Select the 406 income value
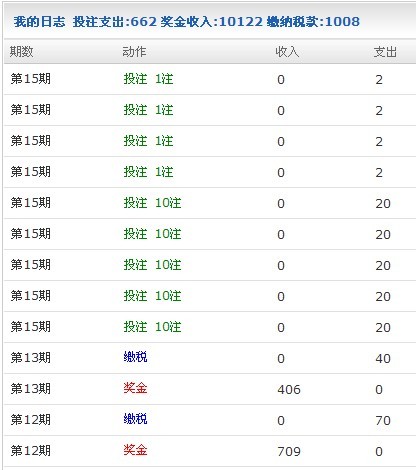Viewport: 416px width, 470px height. (289, 389)
